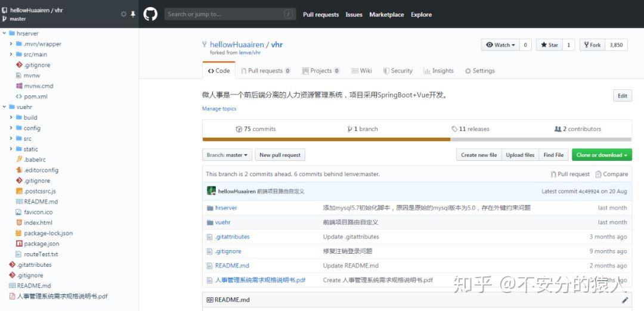Click the releases tag icon
This screenshot has height=311, width=644.
454,129
